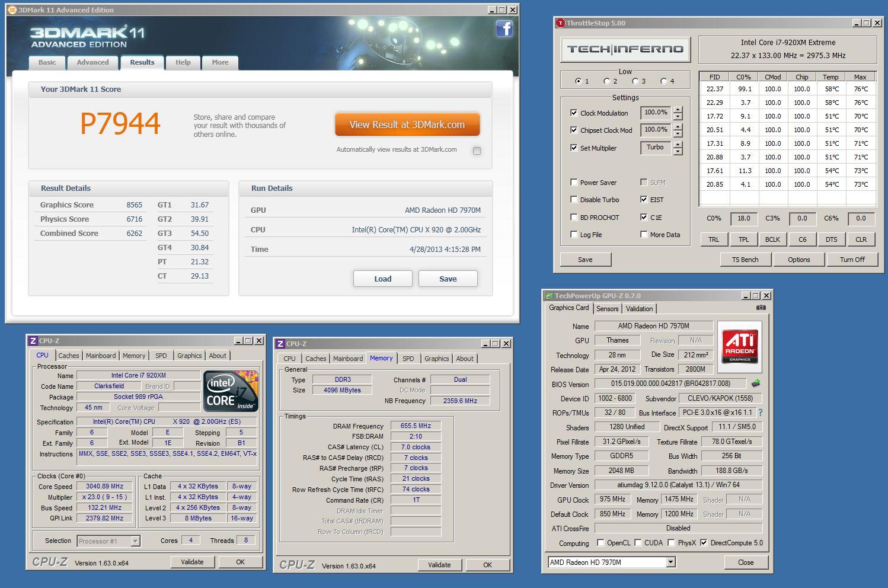The height and width of the screenshot is (588, 888).
Task: Open the Processor #1 selection dropdown
Action: click(x=135, y=541)
